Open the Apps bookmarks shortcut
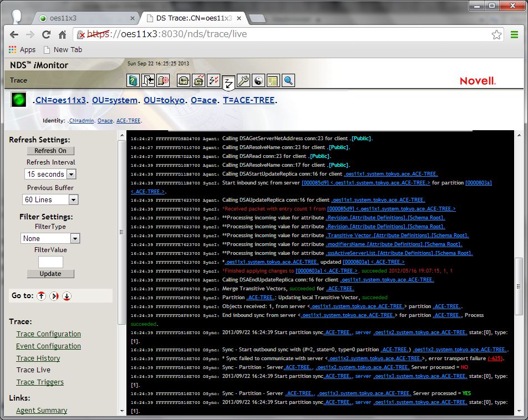 point(22,50)
